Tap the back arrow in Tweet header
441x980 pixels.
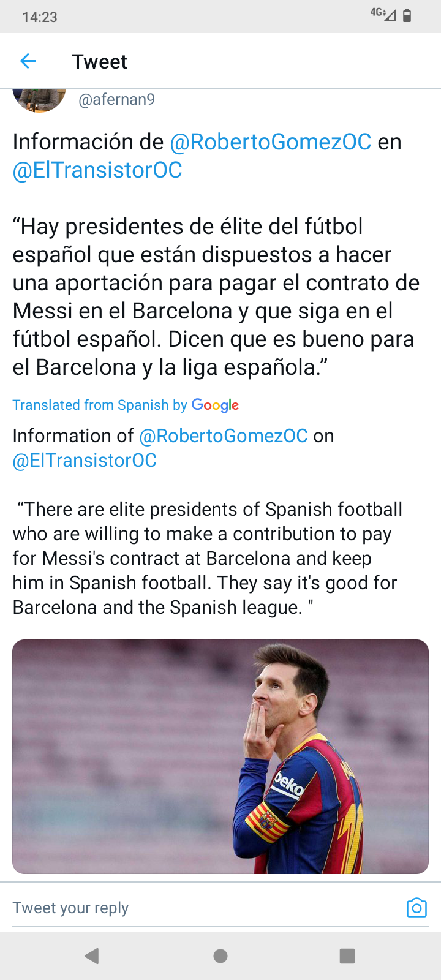point(28,61)
